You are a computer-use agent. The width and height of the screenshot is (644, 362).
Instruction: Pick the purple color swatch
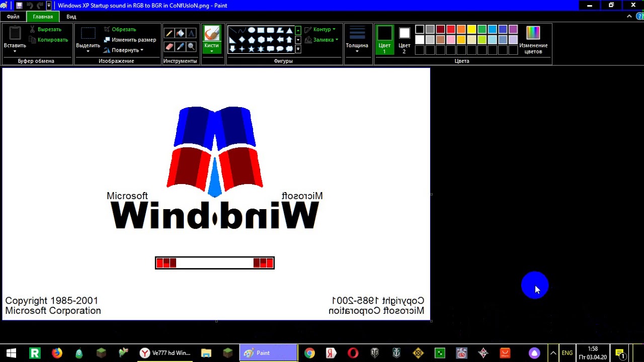click(x=513, y=29)
